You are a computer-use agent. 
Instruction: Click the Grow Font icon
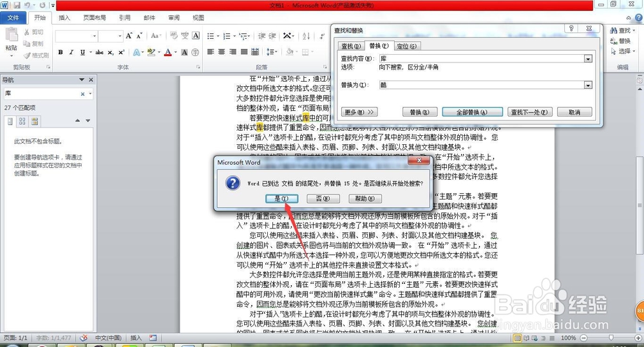coord(129,35)
